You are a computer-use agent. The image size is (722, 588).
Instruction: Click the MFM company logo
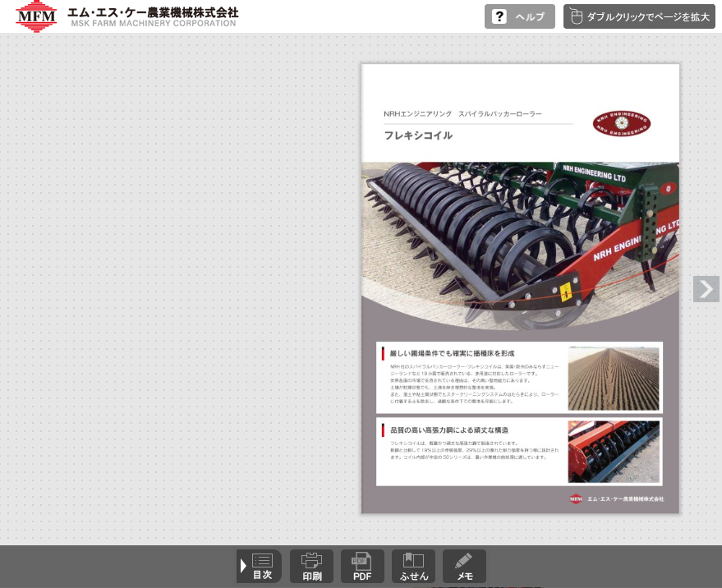click(x=36, y=16)
